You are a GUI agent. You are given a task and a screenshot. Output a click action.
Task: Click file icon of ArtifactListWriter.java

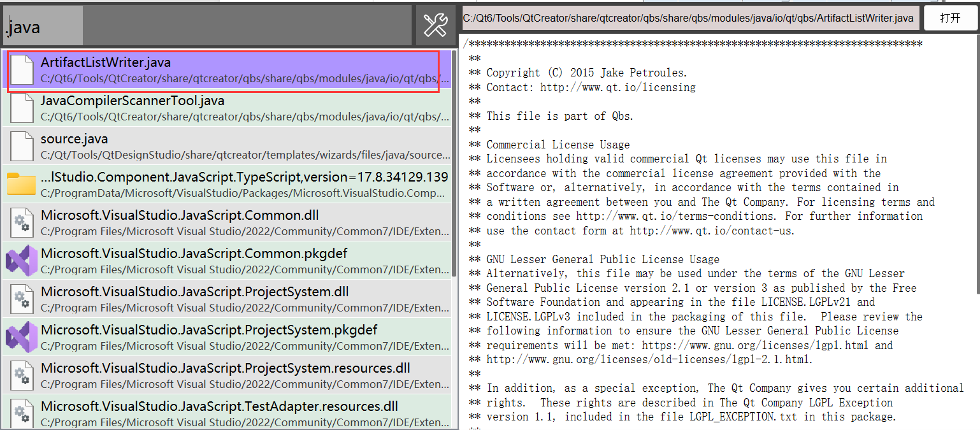[x=22, y=70]
